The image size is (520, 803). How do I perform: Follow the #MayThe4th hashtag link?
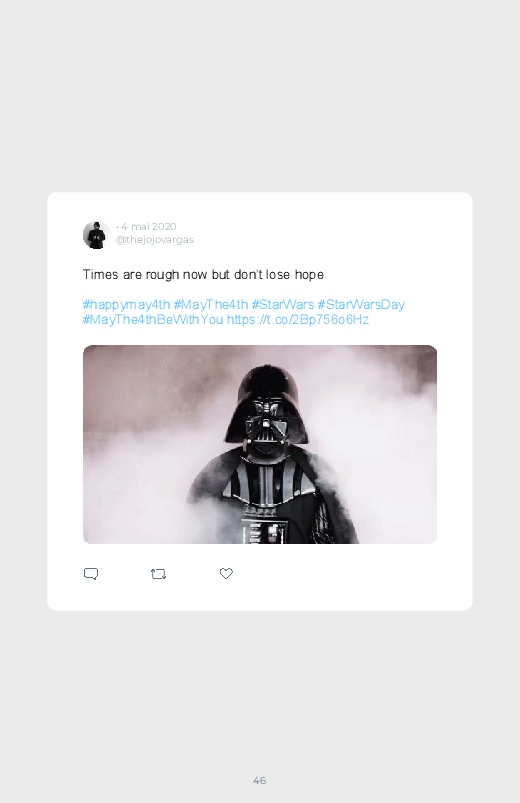click(211, 305)
